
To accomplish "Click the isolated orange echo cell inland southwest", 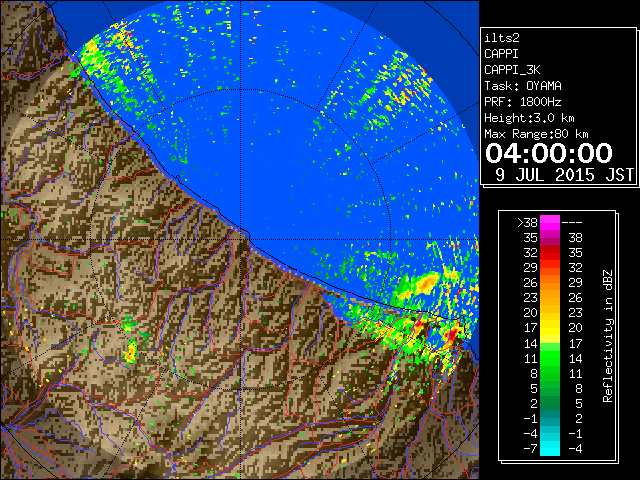I will [x=131, y=353].
